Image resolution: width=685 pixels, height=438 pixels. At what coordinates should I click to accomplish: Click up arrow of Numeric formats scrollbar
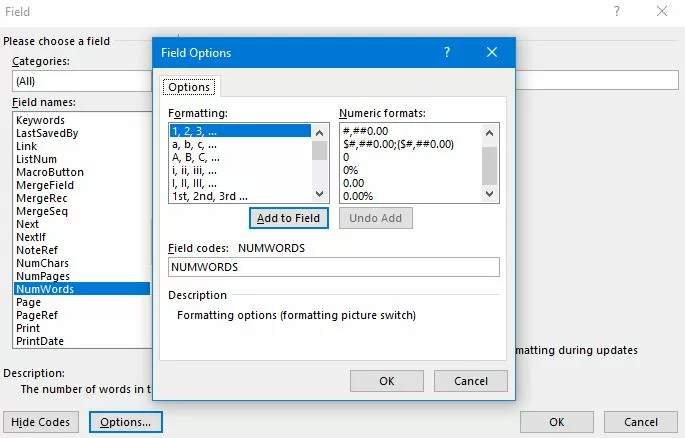(x=489, y=133)
